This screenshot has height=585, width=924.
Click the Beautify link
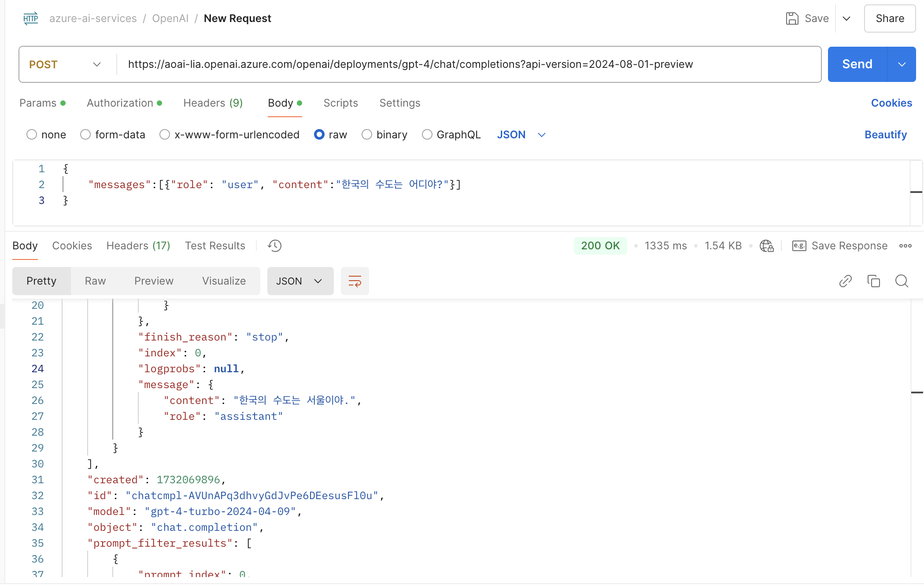(885, 135)
